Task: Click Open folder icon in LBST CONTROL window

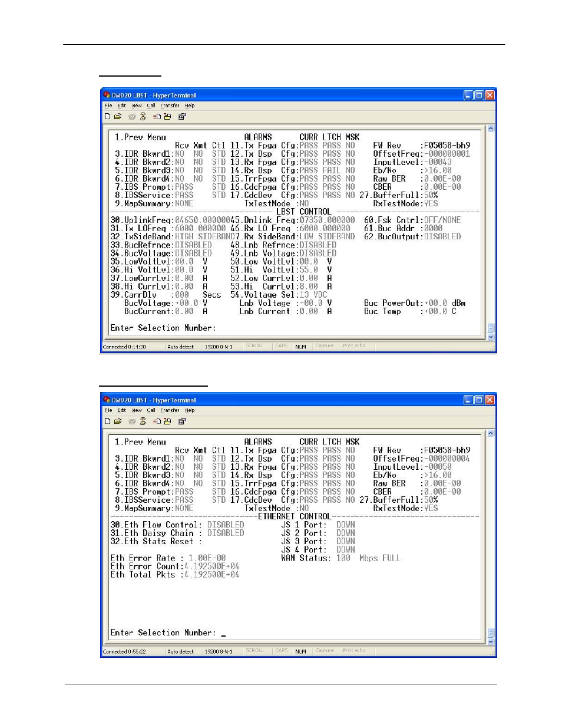Action: tap(118, 117)
